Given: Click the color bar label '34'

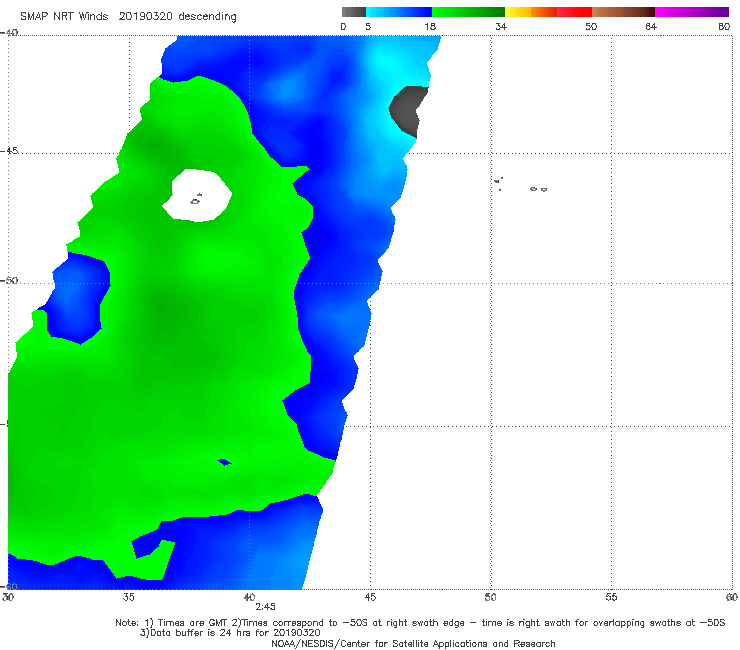Looking at the screenshot, I should click(x=501, y=27).
